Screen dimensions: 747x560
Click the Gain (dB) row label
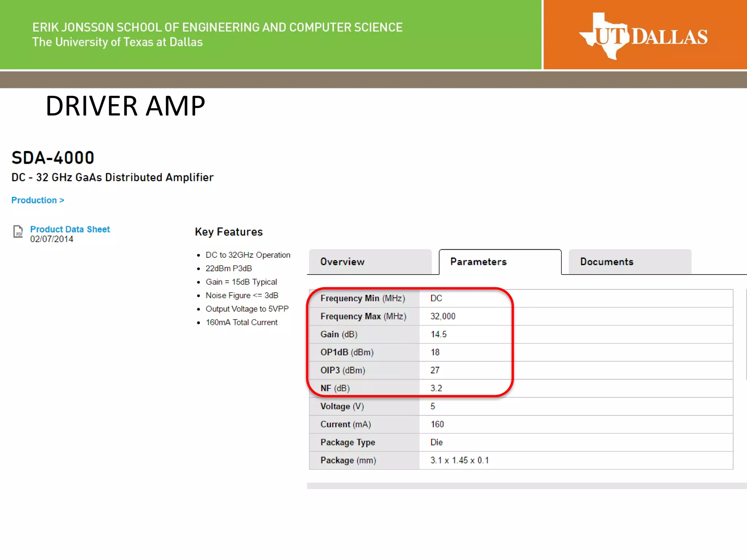[339, 334]
